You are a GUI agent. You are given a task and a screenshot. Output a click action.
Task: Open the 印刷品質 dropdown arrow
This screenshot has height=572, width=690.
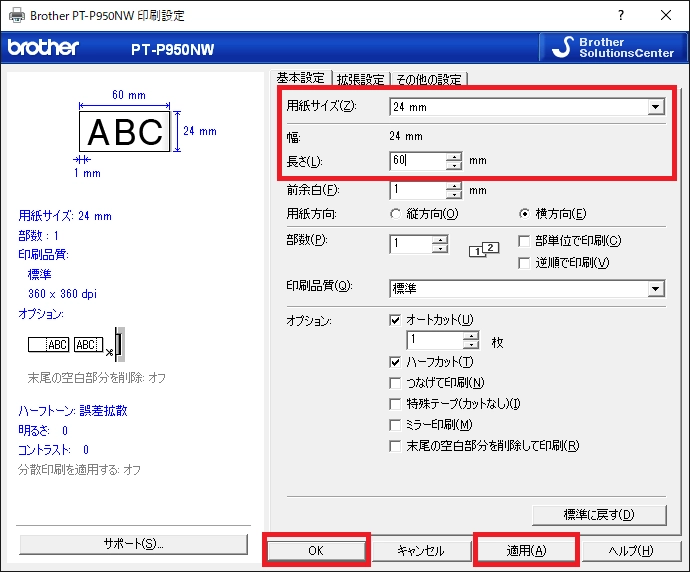tap(656, 289)
